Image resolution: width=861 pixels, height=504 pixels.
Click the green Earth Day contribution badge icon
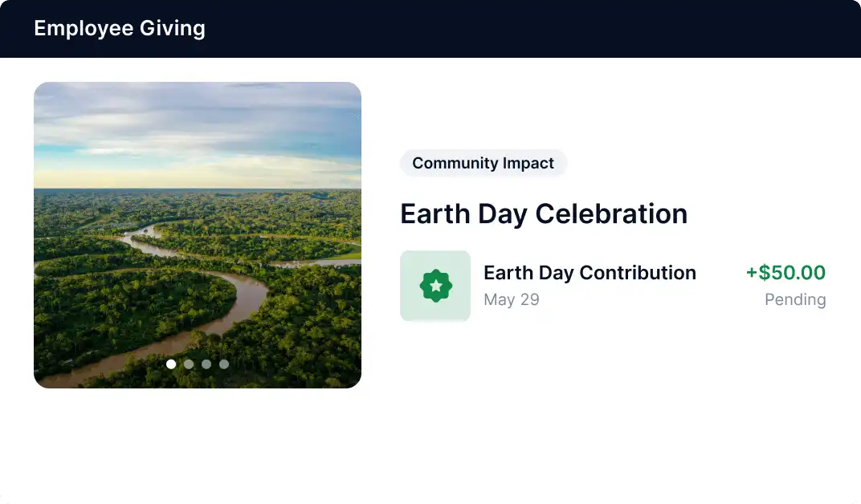pos(435,286)
